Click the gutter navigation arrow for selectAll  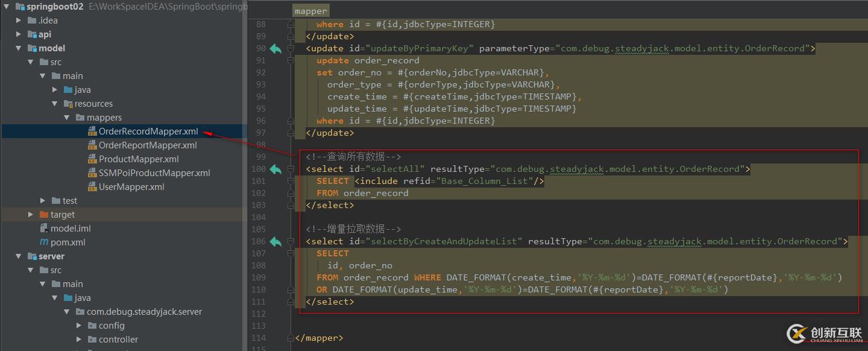coord(275,169)
